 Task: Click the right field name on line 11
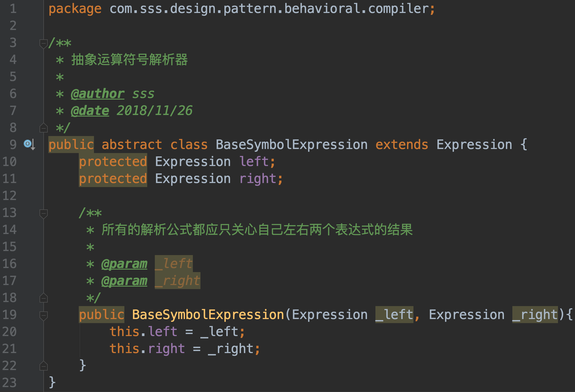258,179
